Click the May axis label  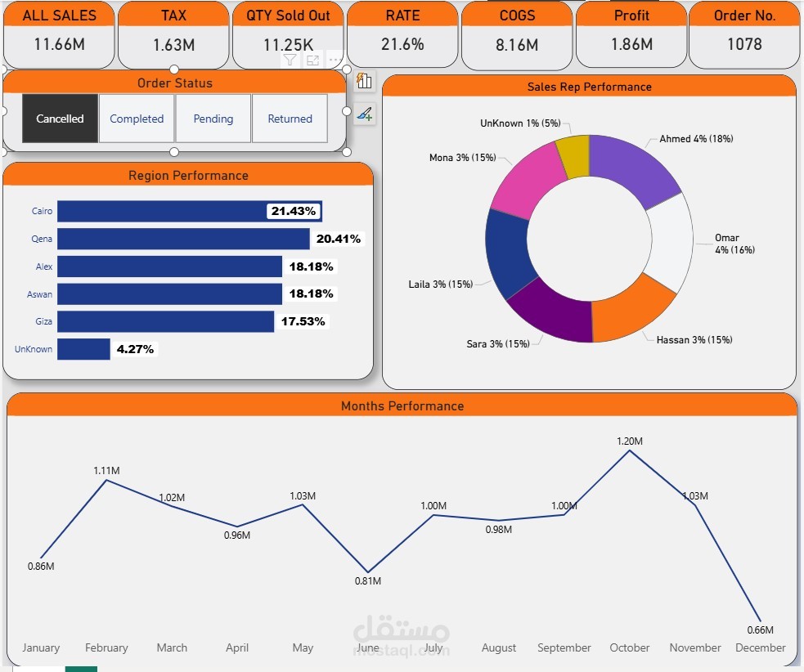pos(303,648)
